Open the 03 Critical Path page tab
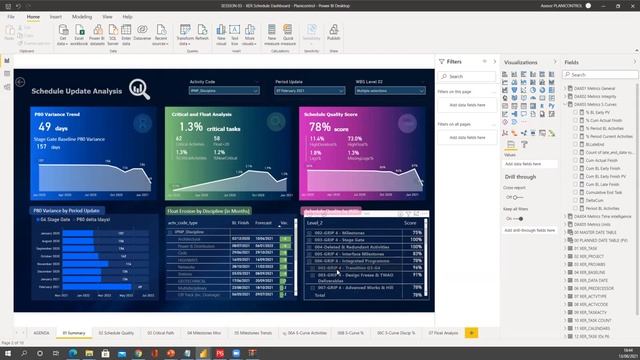This screenshot has height=360, width=640. tap(160, 333)
